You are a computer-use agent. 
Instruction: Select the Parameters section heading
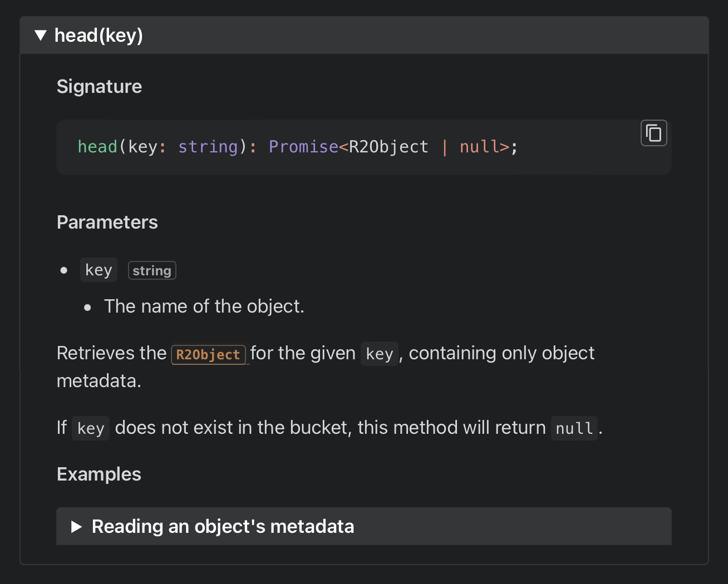107,222
